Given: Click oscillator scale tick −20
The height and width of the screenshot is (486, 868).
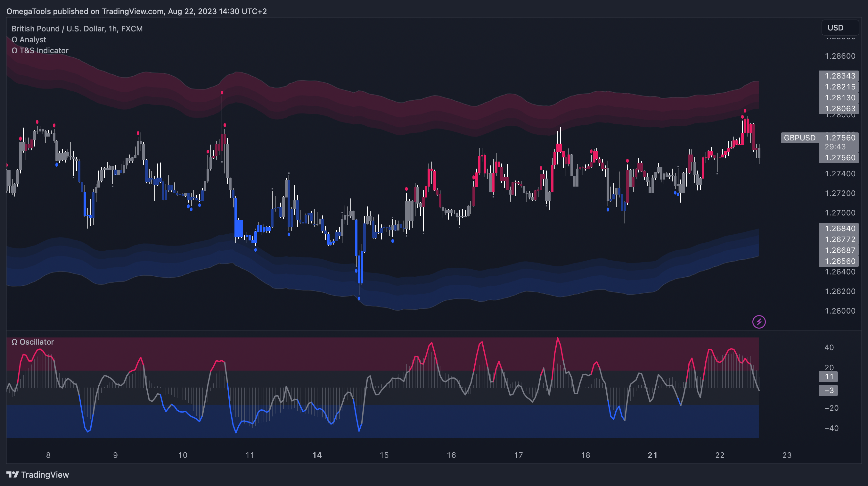Looking at the screenshot, I should (831, 408).
